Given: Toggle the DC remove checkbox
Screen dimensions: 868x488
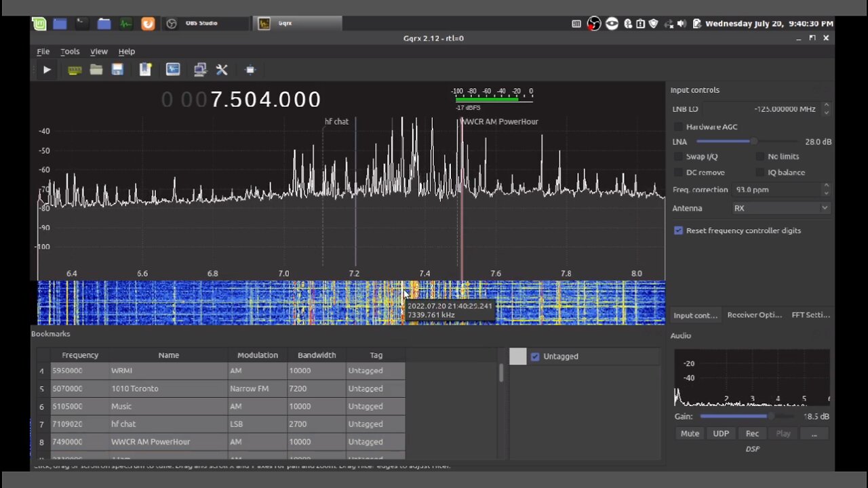Looking at the screenshot, I should coord(679,172).
